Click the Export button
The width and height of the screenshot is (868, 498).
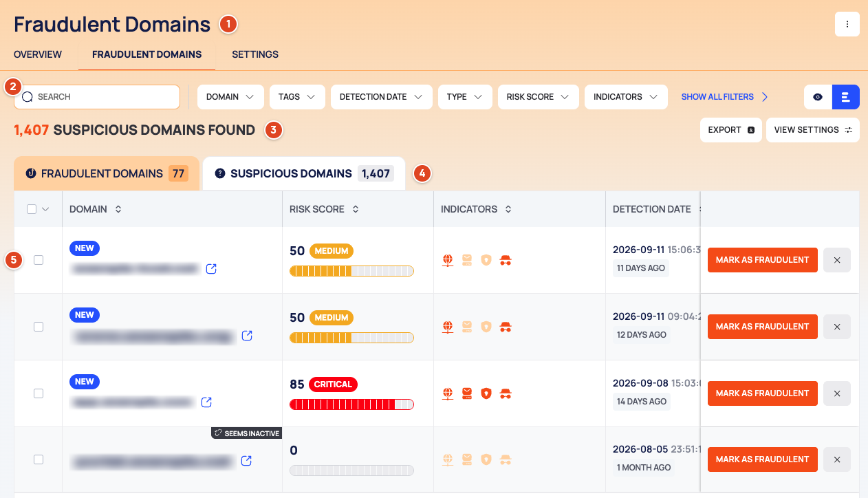point(731,130)
